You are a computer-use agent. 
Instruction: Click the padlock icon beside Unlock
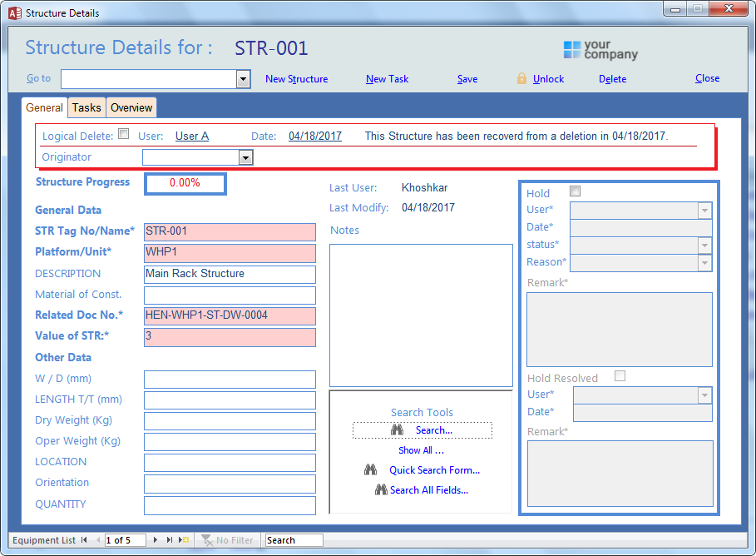coord(521,78)
